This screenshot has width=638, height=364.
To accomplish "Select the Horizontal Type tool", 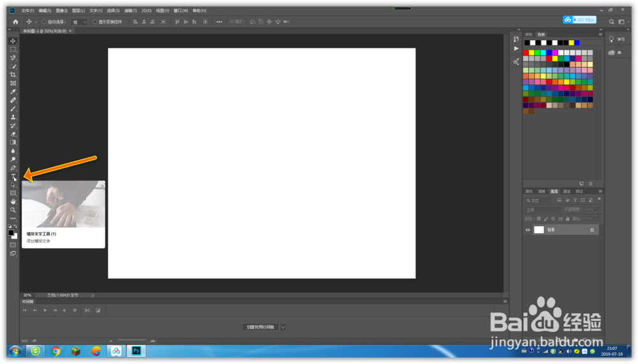I will 13,176.
